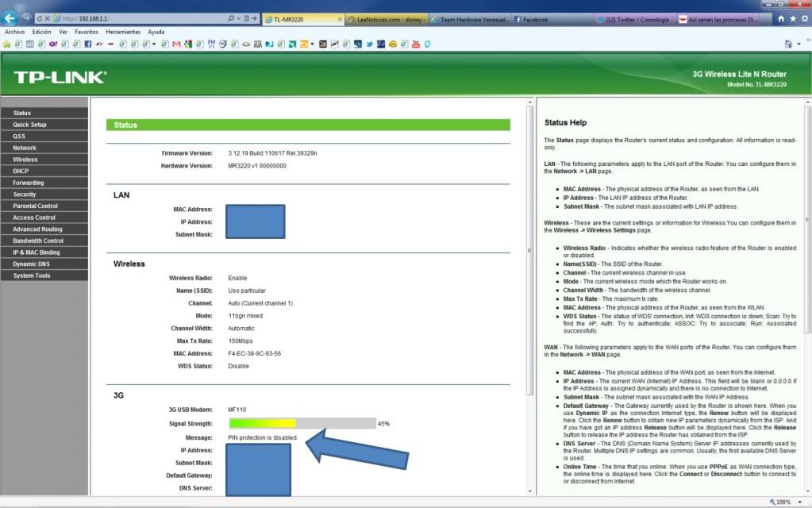Open the command bar page dropdown arrow

coord(799,44)
